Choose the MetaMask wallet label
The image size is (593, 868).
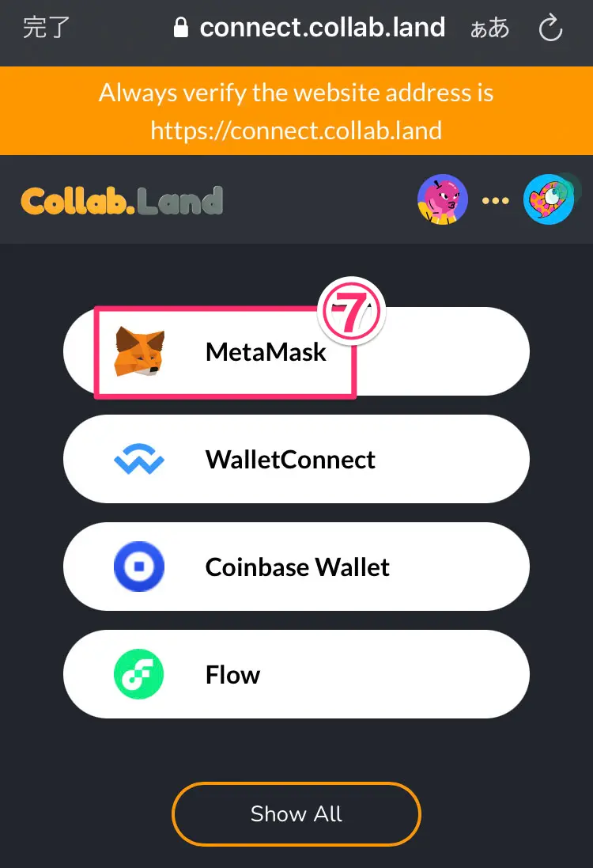[x=266, y=352]
